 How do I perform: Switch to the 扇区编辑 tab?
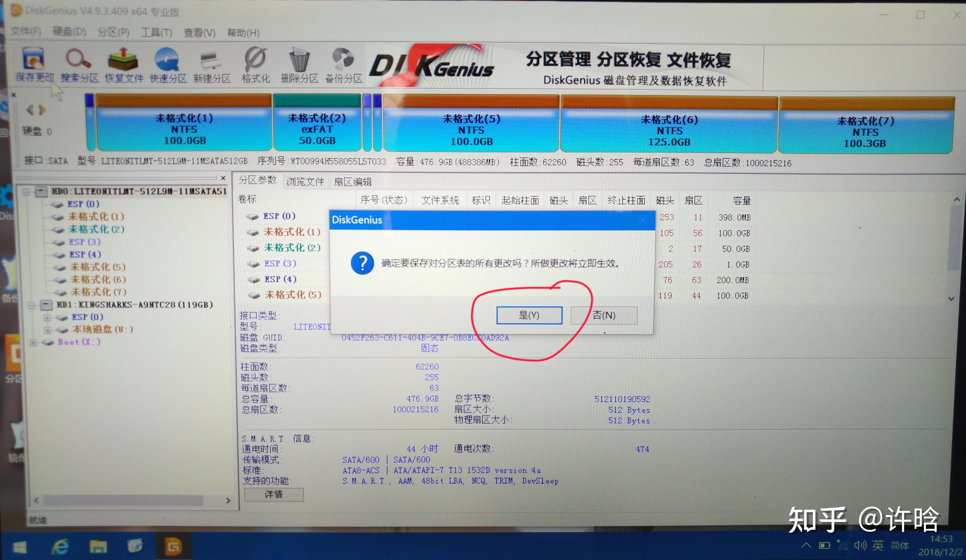pyautogui.click(x=353, y=182)
